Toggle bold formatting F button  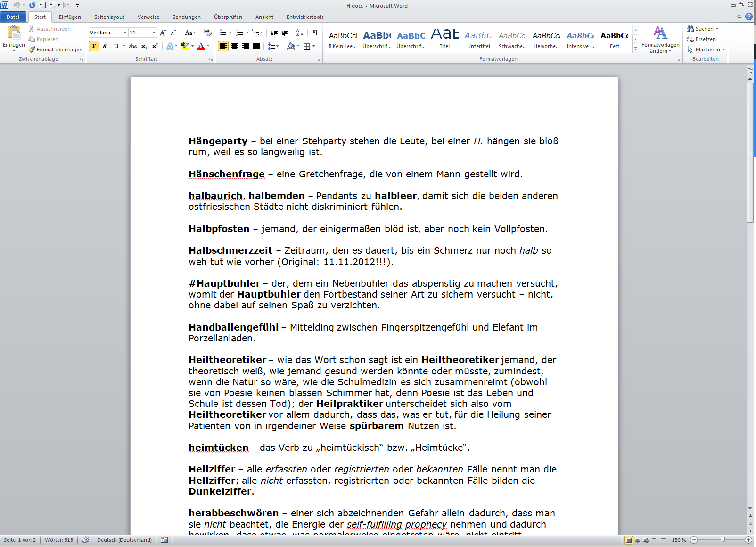pos(94,46)
